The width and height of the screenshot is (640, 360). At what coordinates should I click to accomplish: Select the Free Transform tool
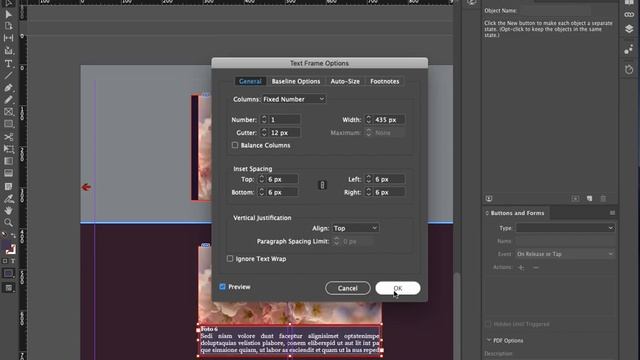tap(8, 149)
